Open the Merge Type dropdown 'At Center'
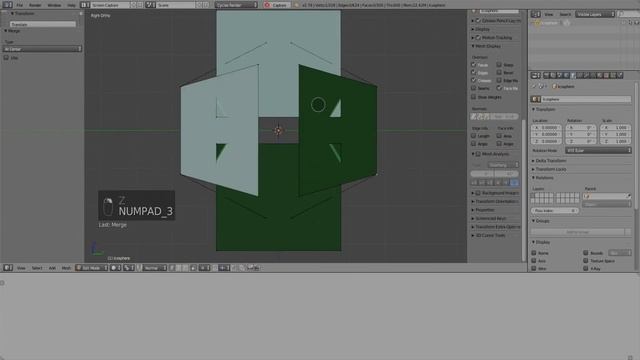The image size is (640, 360). click(x=42, y=49)
